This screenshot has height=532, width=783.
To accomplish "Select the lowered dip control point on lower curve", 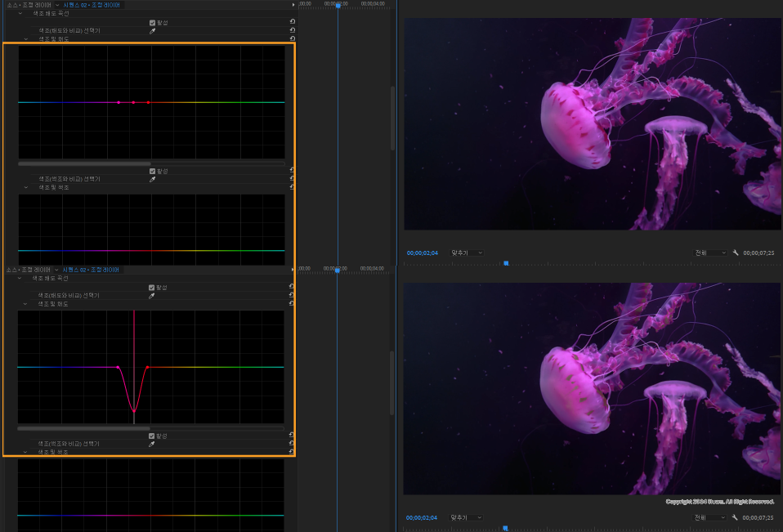I will pyautogui.click(x=134, y=411).
